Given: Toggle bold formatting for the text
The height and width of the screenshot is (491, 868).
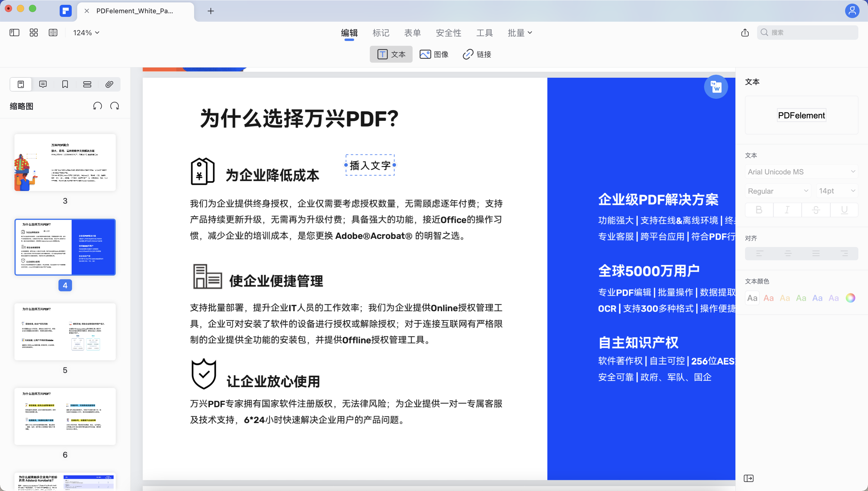Looking at the screenshot, I should pos(758,209).
